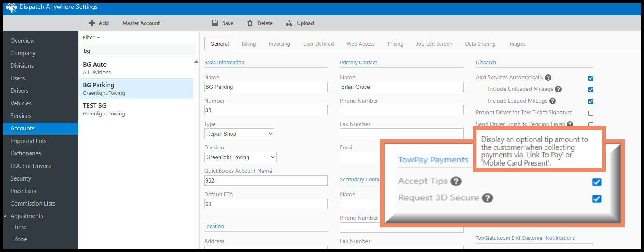Switch to the Invoicing tab
Image resolution: width=644 pixels, height=252 pixels.
coord(279,44)
